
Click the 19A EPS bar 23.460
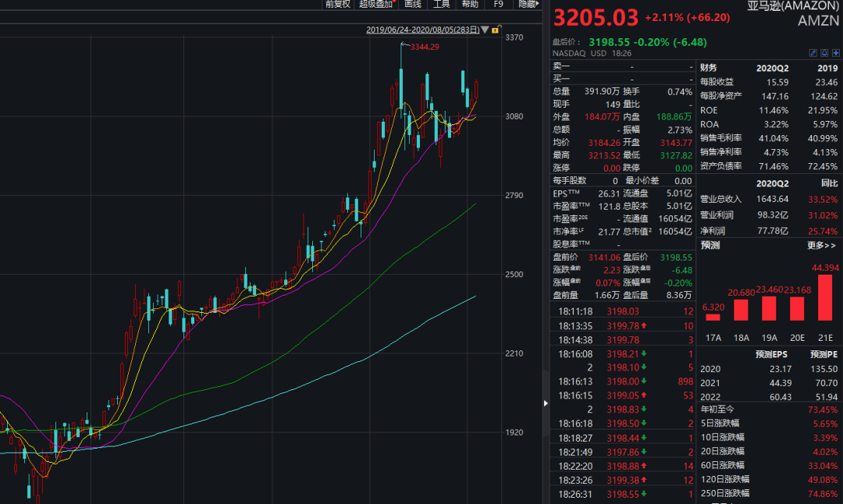pos(769,308)
